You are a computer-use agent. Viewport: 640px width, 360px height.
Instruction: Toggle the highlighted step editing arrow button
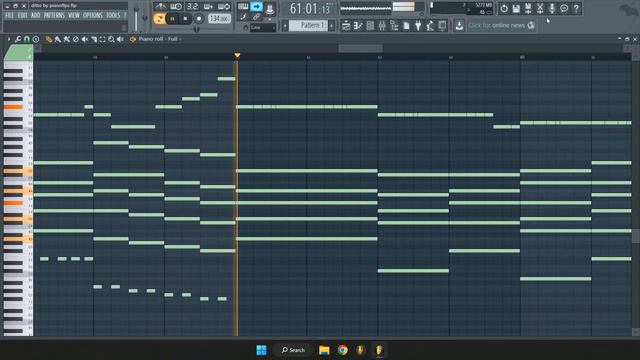pyautogui.click(x=256, y=7)
